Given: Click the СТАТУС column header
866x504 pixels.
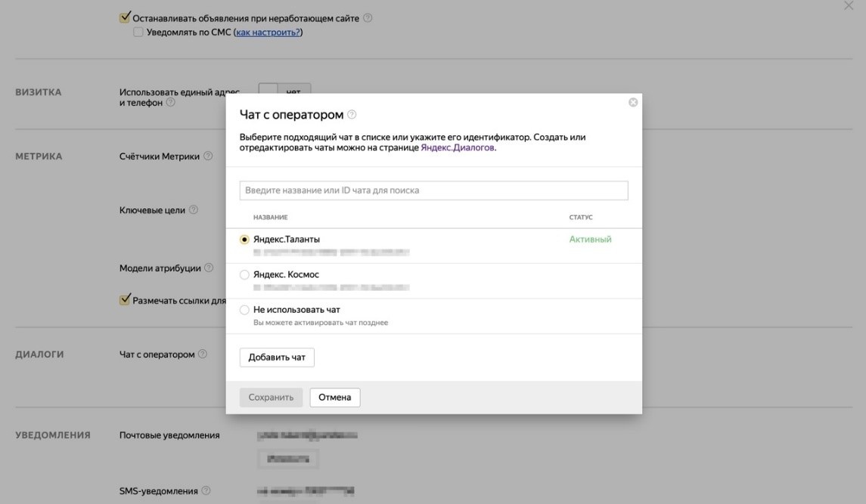Looking at the screenshot, I should click(x=581, y=218).
